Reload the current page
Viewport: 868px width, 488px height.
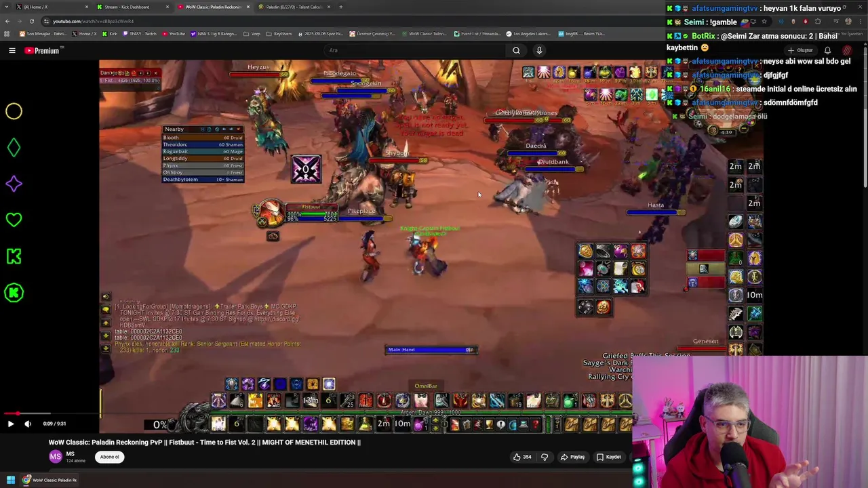[x=31, y=21]
